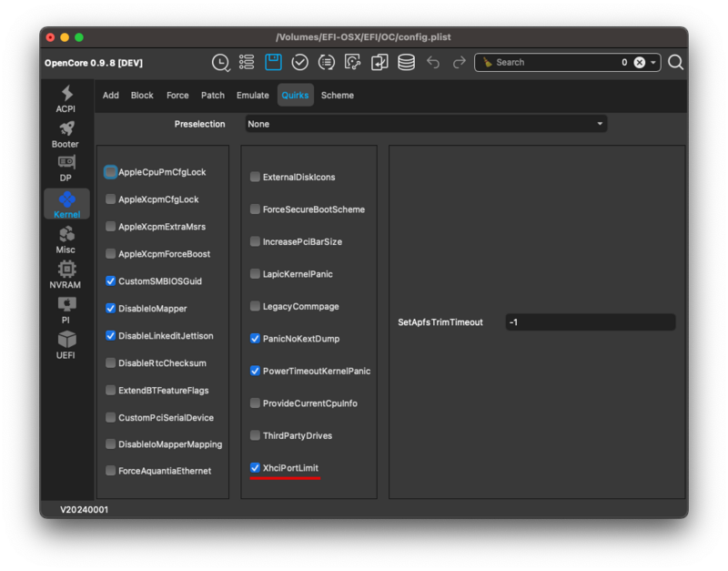Click the save floppy disk toolbar icon
Screen dimensions: 728x571
pyautogui.click(x=273, y=62)
